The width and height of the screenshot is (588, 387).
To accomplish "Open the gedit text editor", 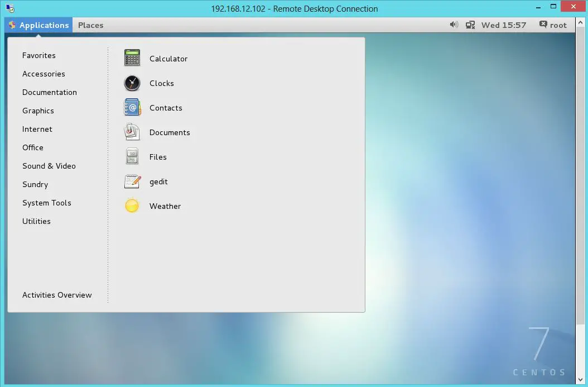I will (158, 181).
